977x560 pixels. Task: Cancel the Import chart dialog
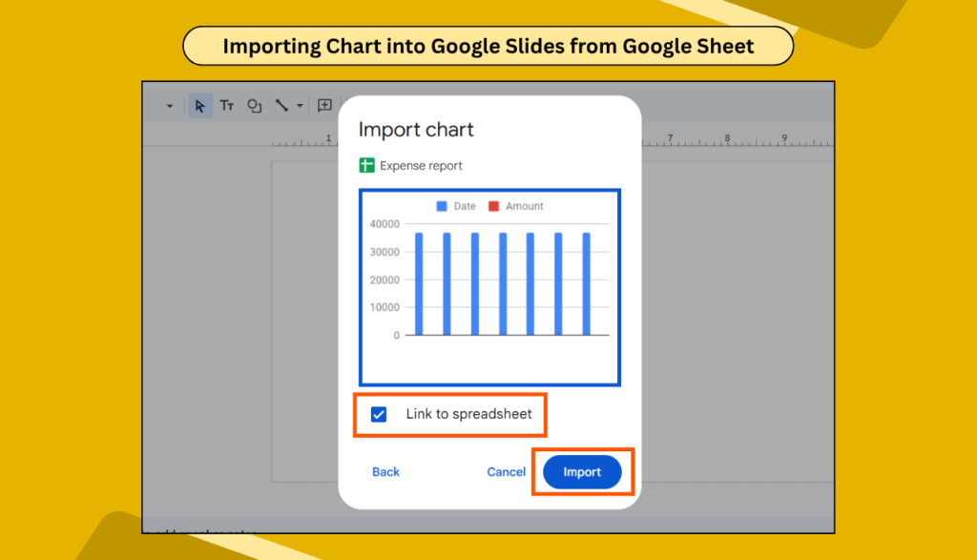[x=506, y=472]
